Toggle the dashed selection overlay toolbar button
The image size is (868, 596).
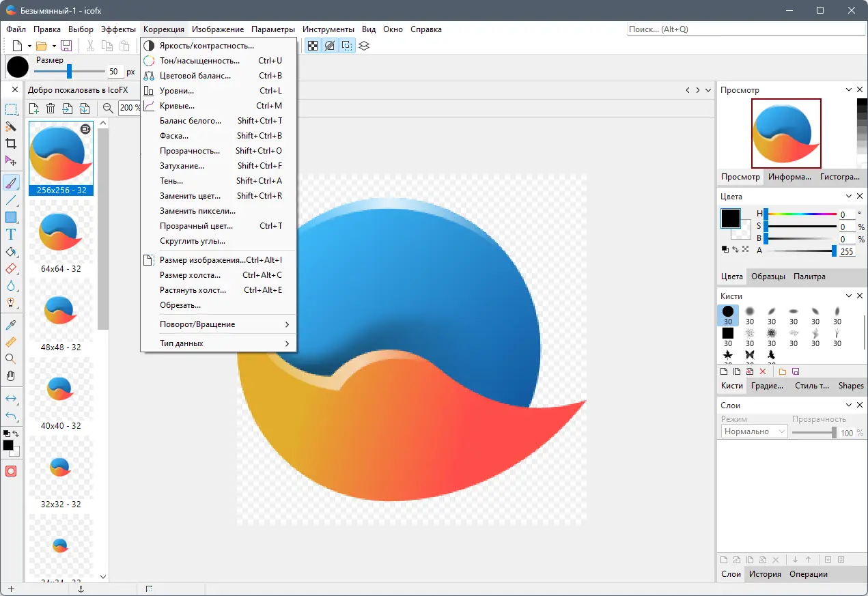point(347,46)
